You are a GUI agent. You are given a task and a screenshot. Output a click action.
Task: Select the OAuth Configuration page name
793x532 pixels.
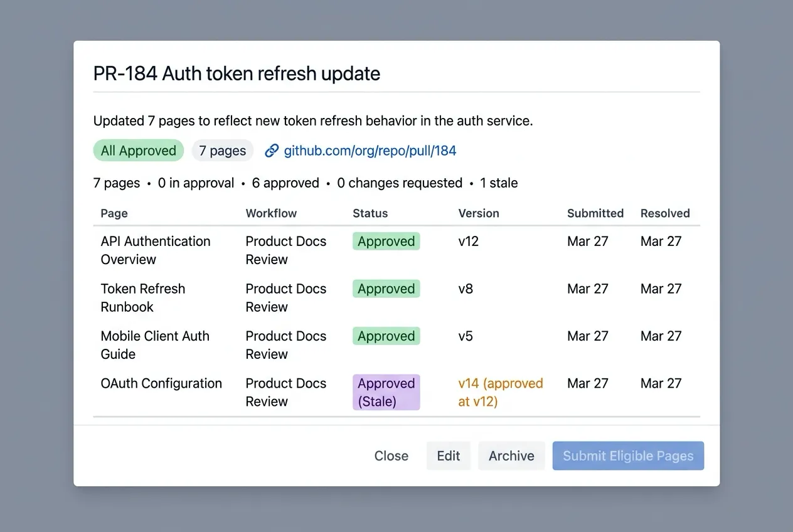point(161,383)
